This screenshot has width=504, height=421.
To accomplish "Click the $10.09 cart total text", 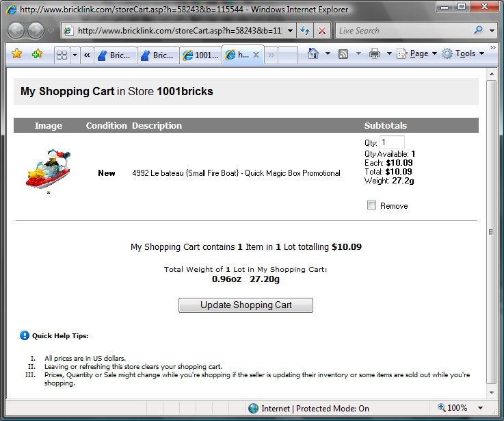I will click(x=347, y=247).
